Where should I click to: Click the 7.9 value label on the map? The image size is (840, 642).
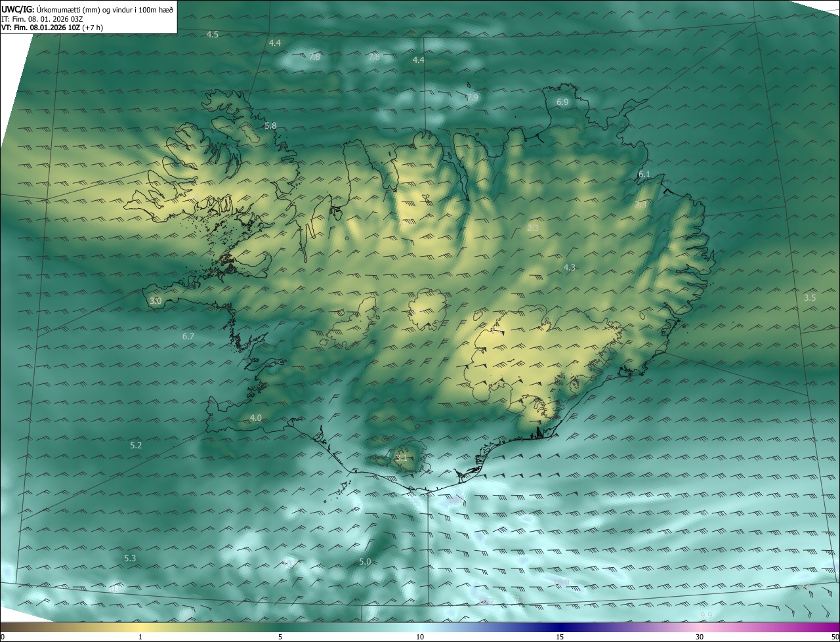point(472,98)
